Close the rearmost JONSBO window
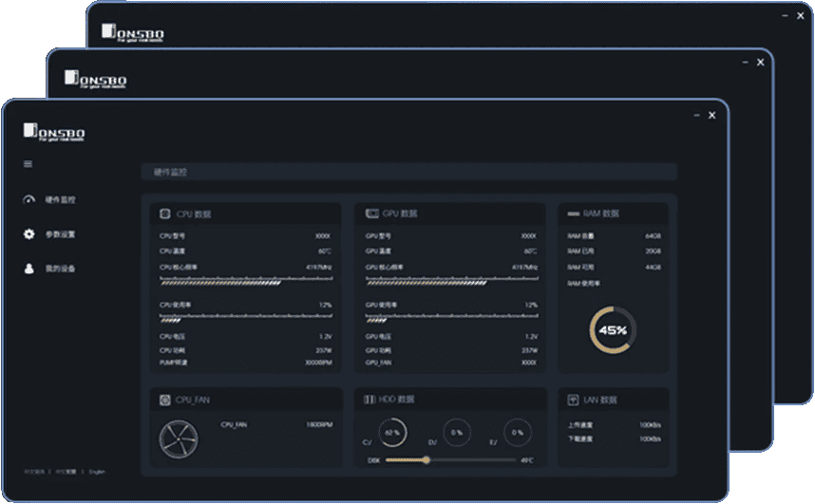Viewport: 815px width, 504px height. (x=801, y=16)
